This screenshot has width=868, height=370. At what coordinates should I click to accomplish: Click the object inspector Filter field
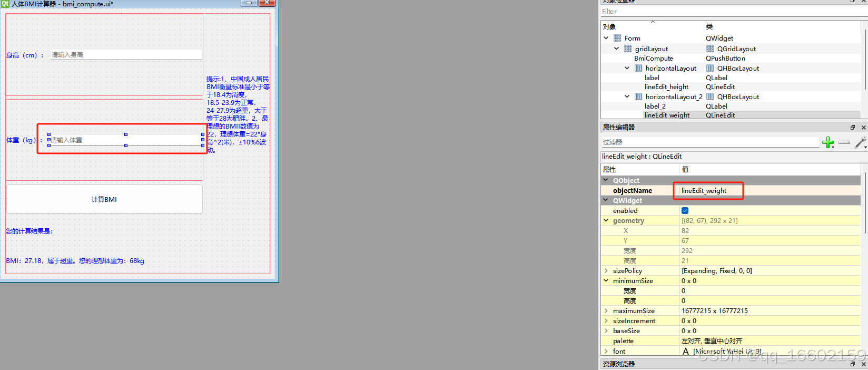(x=733, y=12)
